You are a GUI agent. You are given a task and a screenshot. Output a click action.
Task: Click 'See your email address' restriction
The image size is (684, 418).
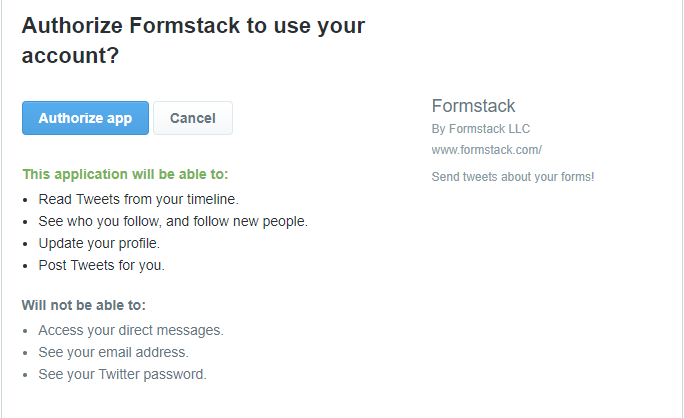113,352
